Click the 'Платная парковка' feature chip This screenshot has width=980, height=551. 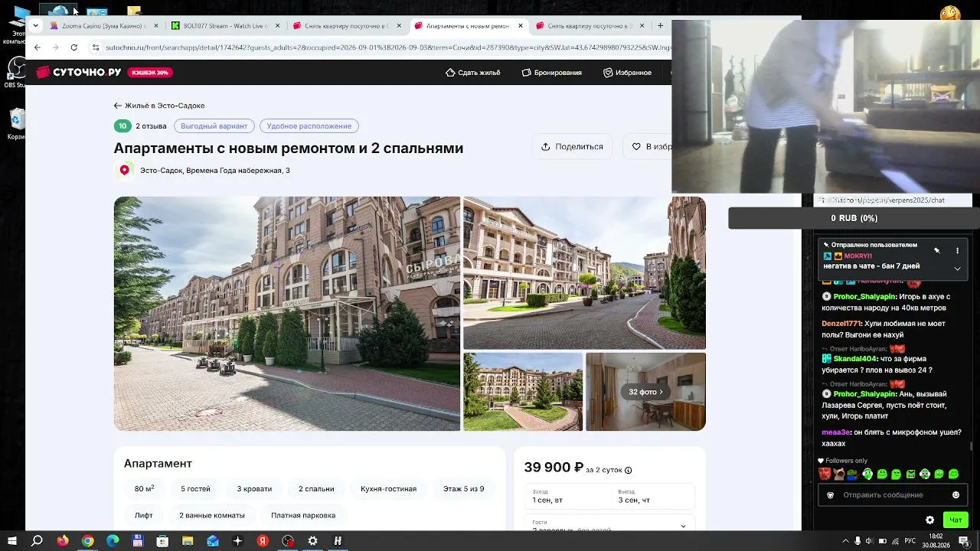pos(303,516)
